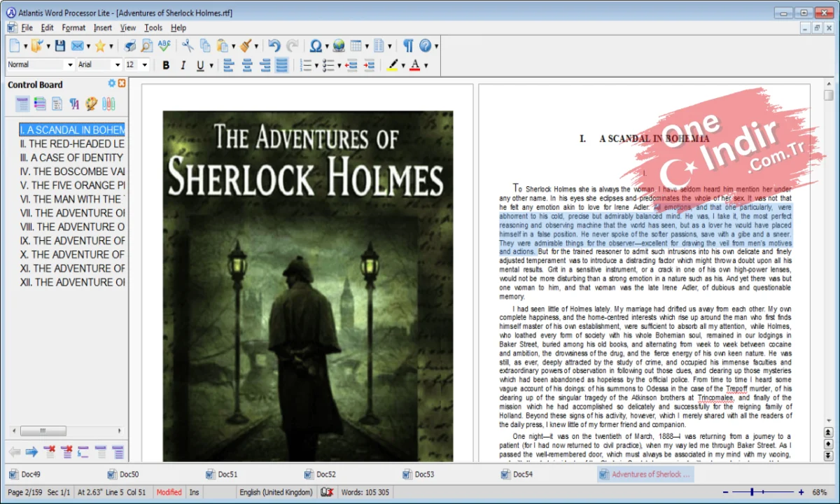Screen dimensions: 840x504
Task: Expand the highlight color dropdown arrow
Action: click(x=403, y=66)
